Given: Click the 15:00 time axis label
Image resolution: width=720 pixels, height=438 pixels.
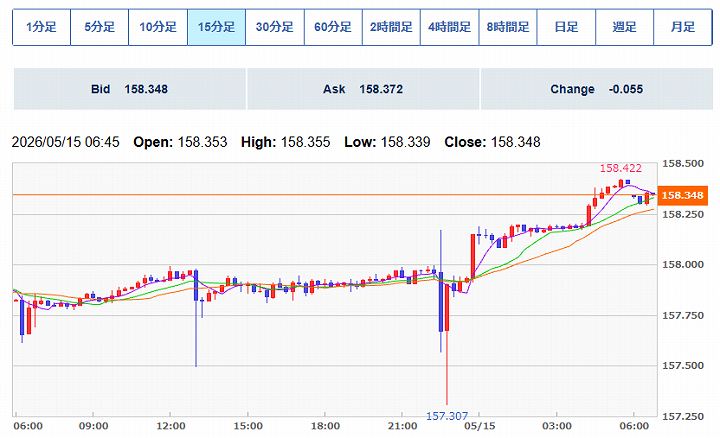Looking at the screenshot, I should pyautogui.click(x=248, y=426).
